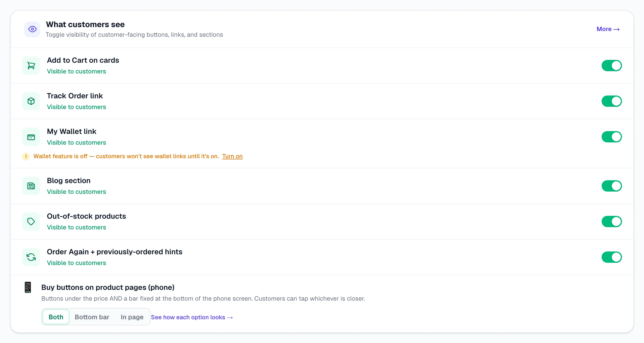
Task: Click the Wallet feature is off warning text
Action: (126, 156)
